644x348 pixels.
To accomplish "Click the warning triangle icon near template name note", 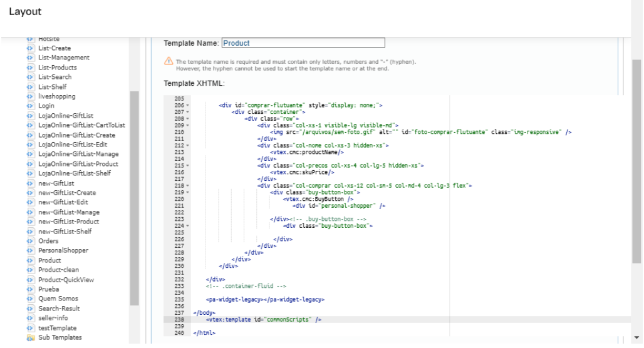I will tap(169, 61).
